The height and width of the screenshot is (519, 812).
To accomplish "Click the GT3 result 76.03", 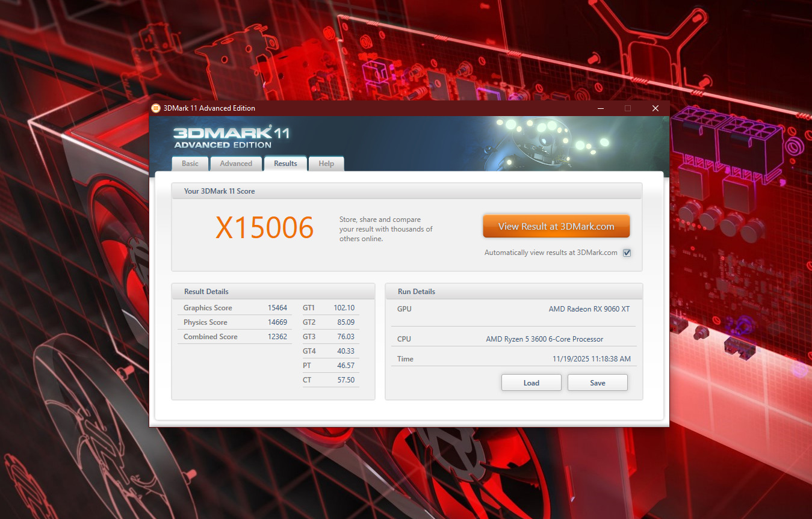I will coord(346,337).
